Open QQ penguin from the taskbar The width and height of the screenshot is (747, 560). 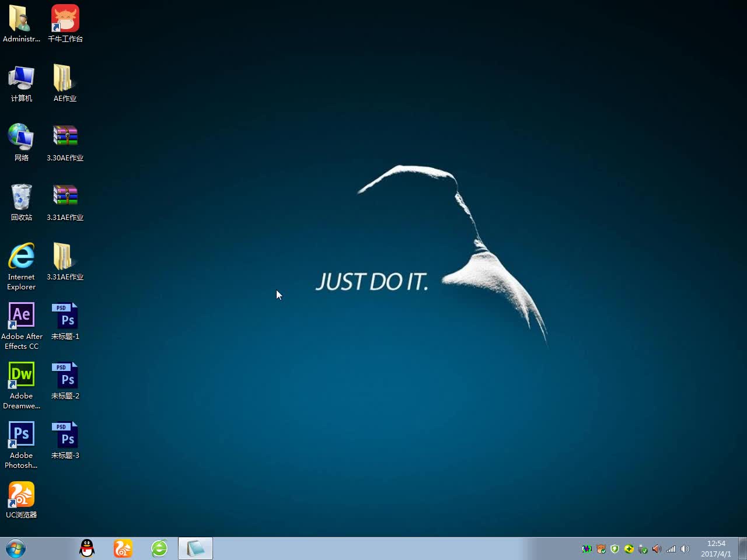click(x=87, y=548)
